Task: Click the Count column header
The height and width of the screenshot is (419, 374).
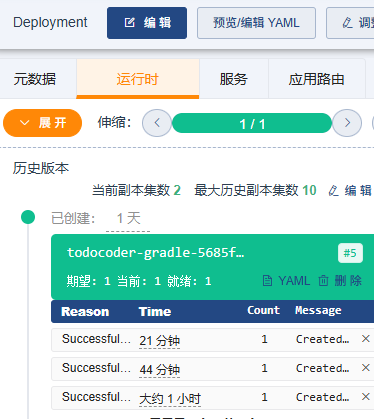Action: 263,310
